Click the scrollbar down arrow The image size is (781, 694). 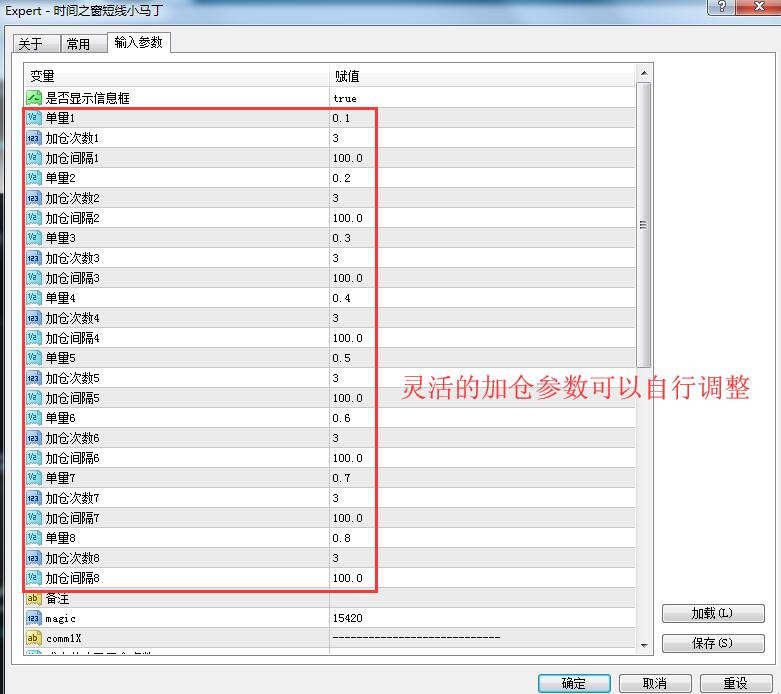tap(644, 645)
